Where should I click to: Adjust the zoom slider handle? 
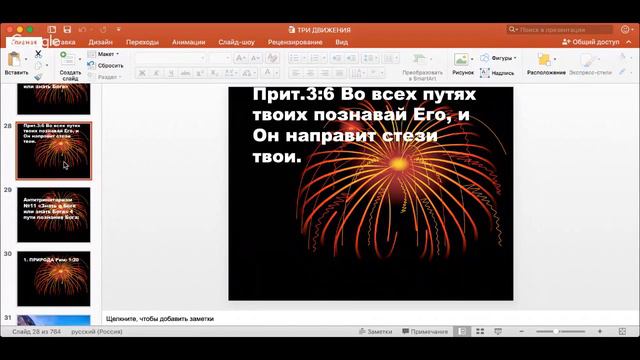556,331
